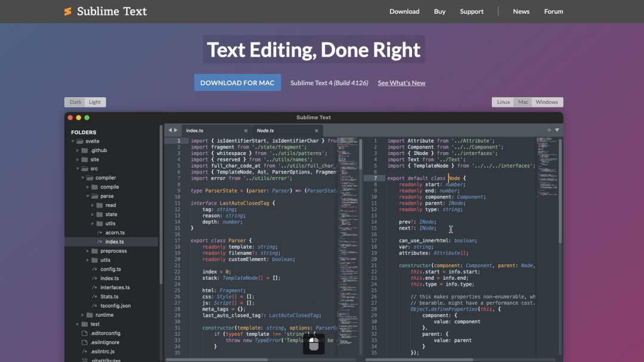
Task: Collapse the parse folder
Action: click(x=88, y=196)
